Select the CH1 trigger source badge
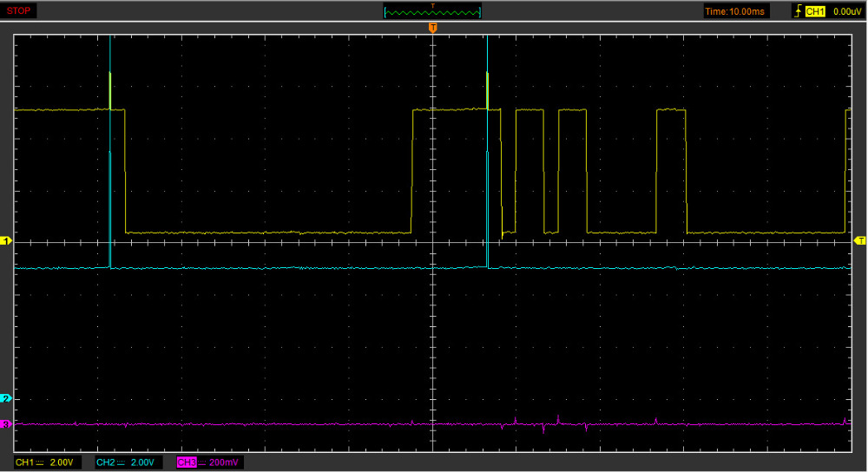This screenshot has height=472, width=868. (x=814, y=11)
